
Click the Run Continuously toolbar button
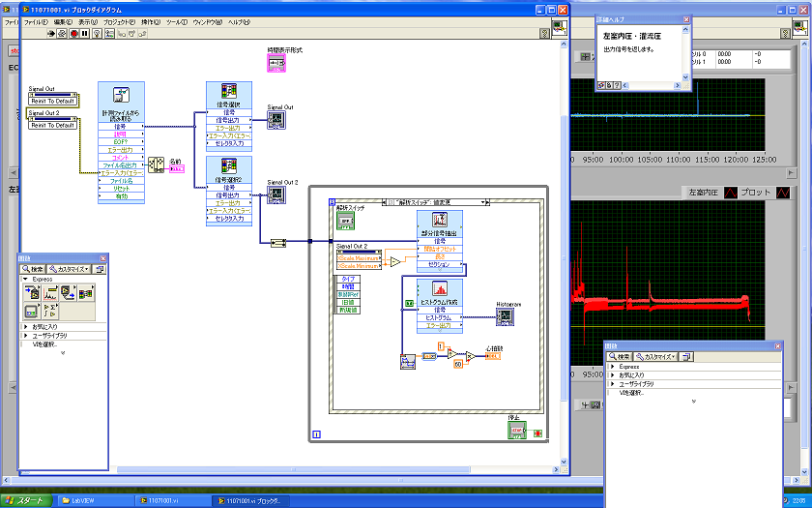[62, 32]
